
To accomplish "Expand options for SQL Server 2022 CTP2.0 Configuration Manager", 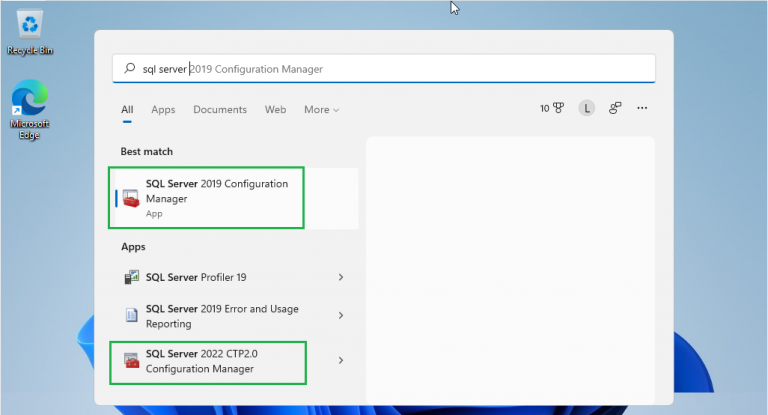I will [x=341, y=361].
